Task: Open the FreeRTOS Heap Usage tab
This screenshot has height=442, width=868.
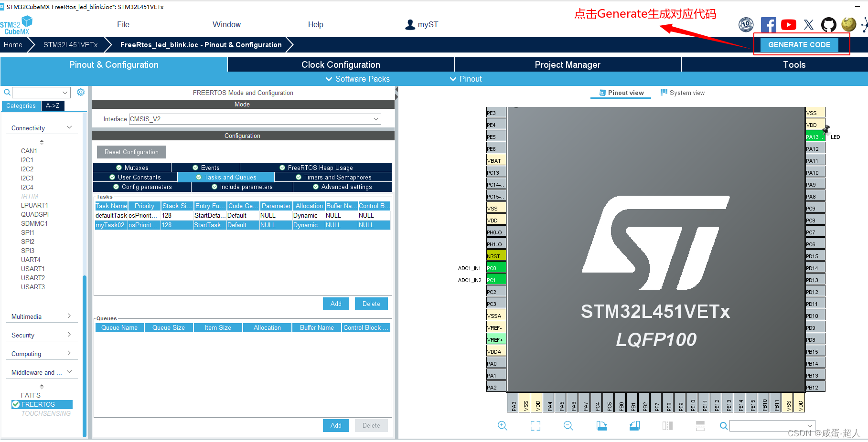Action: tap(316, 168)
